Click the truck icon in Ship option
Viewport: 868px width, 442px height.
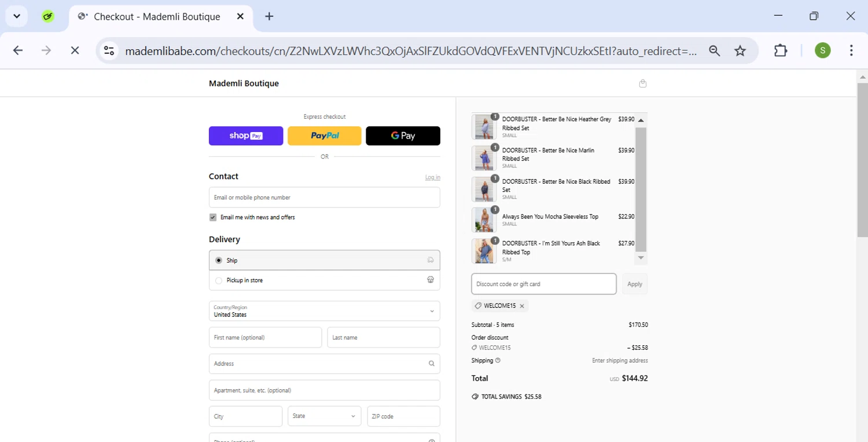point(431,260)
